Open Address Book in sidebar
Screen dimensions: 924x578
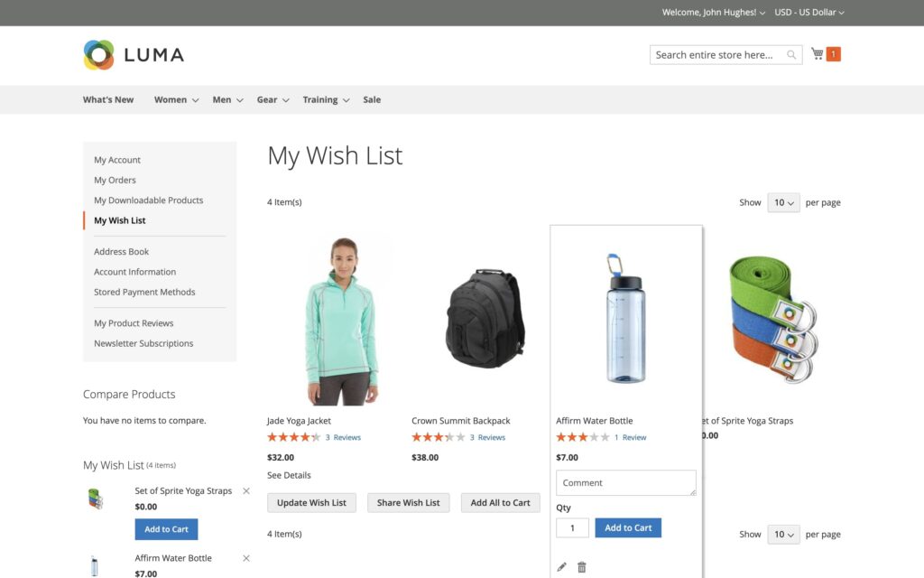pos(122,251)
